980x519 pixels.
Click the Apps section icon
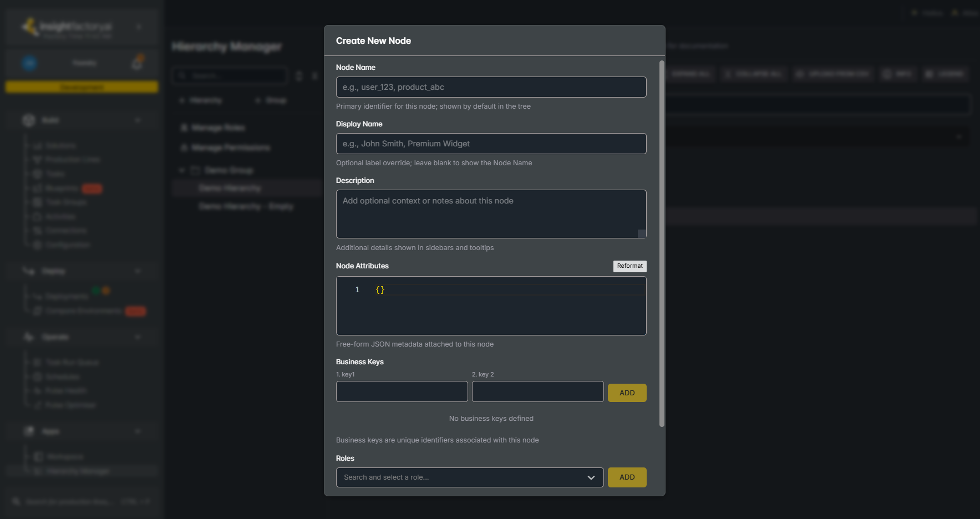tap(28, 431)
